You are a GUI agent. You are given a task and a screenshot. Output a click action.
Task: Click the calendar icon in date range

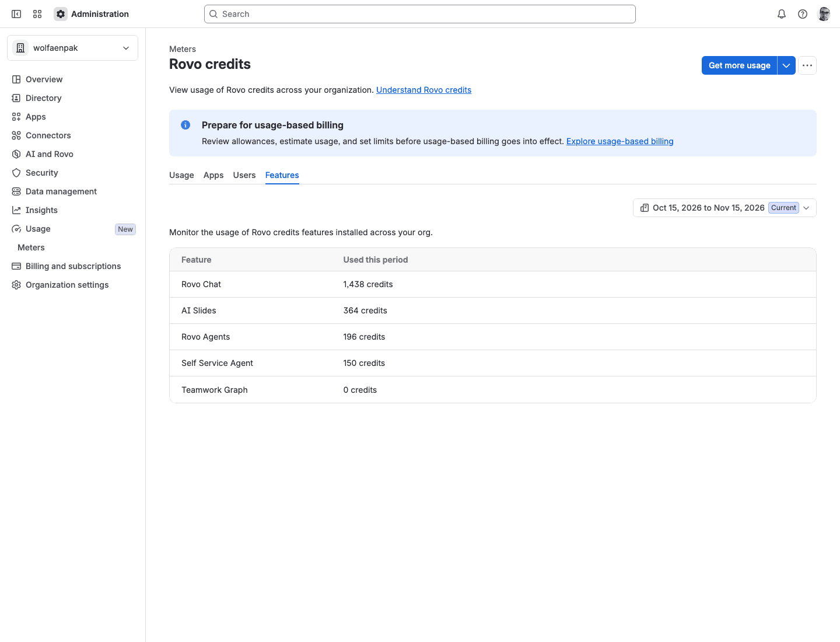click(645, 208)
